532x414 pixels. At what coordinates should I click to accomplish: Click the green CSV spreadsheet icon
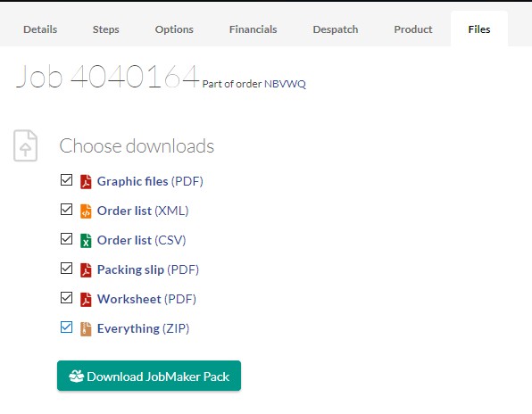pos(86,240)
